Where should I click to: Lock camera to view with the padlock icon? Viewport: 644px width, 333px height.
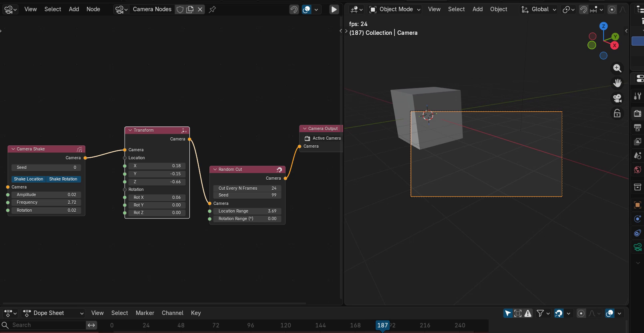coord(617,113)
